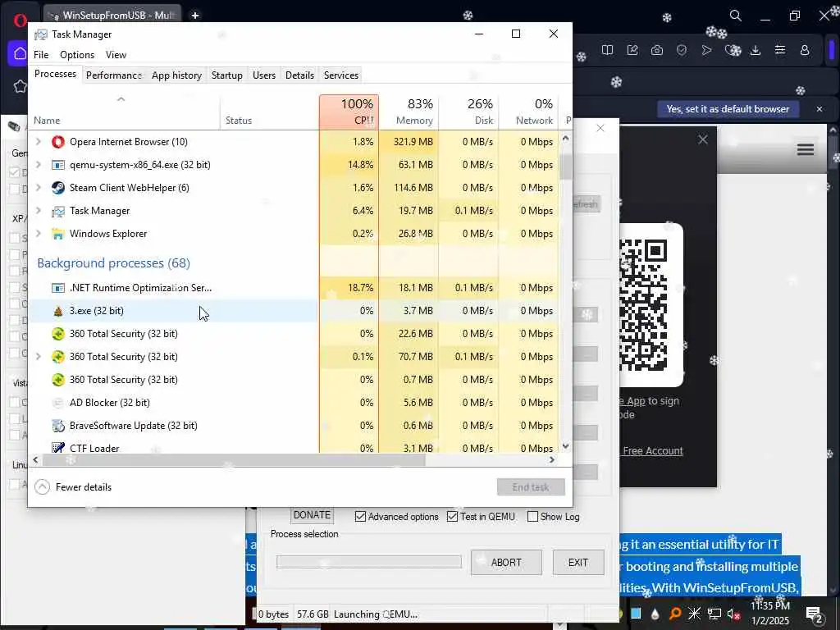The image size is (840, 630).
Task: Click the Task Manager process row icon
Action: tap(58, 211)
